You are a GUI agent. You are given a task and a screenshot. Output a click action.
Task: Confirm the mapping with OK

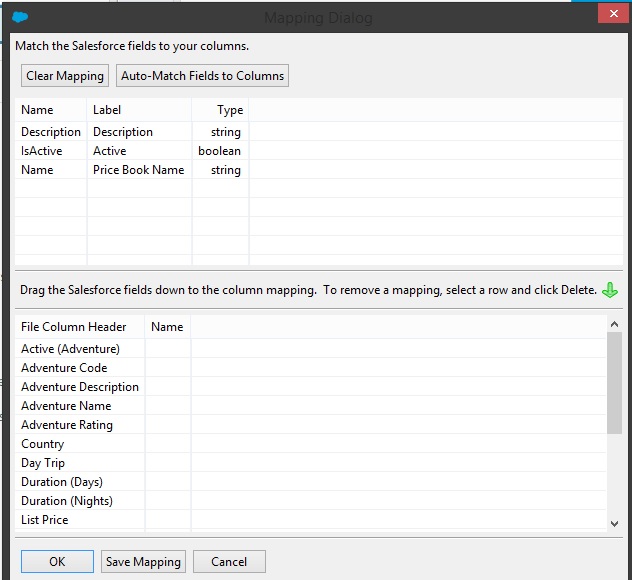57,562
